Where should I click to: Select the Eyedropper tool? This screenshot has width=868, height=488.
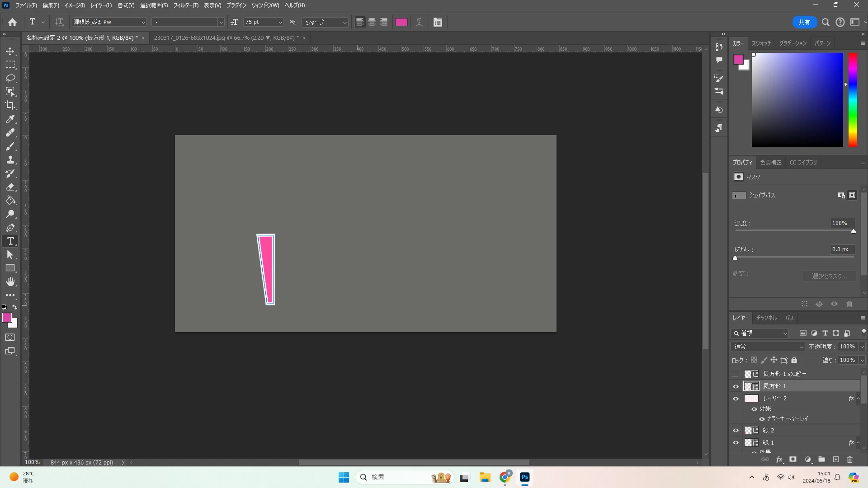coord(10,119)
